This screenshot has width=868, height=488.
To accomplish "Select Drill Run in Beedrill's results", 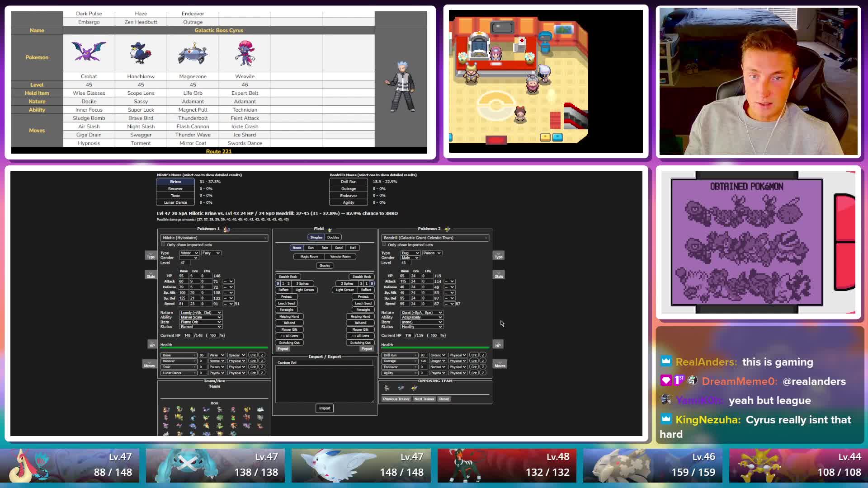I will [x=349, y=182].
